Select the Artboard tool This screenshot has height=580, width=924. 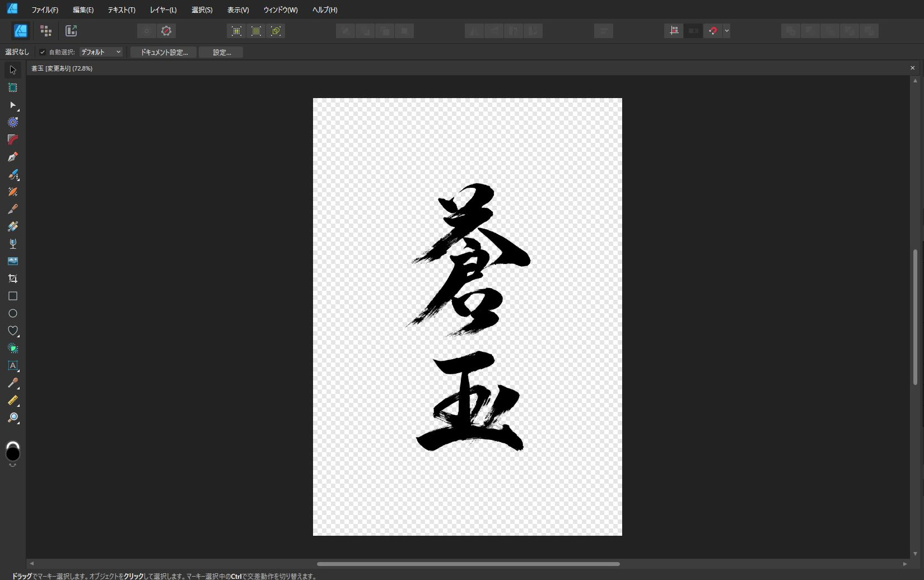(13, 87)
